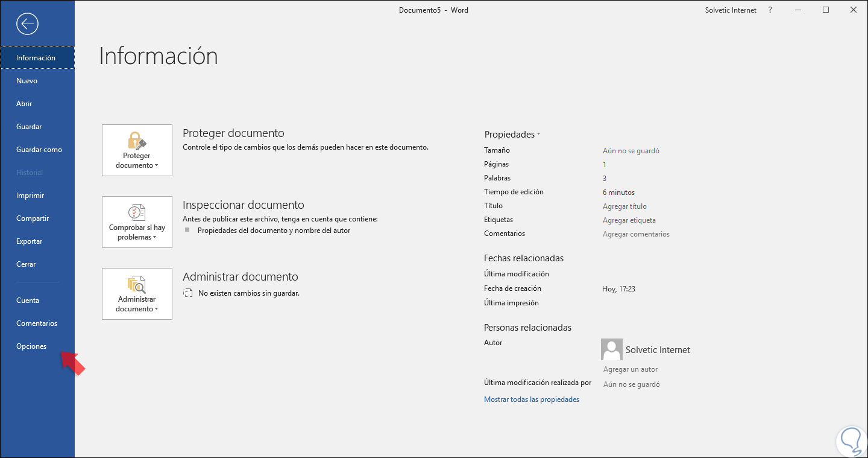This screenshot has width=868, height=458.
Task: Open the Comentarios menu item
Action: 37,323
